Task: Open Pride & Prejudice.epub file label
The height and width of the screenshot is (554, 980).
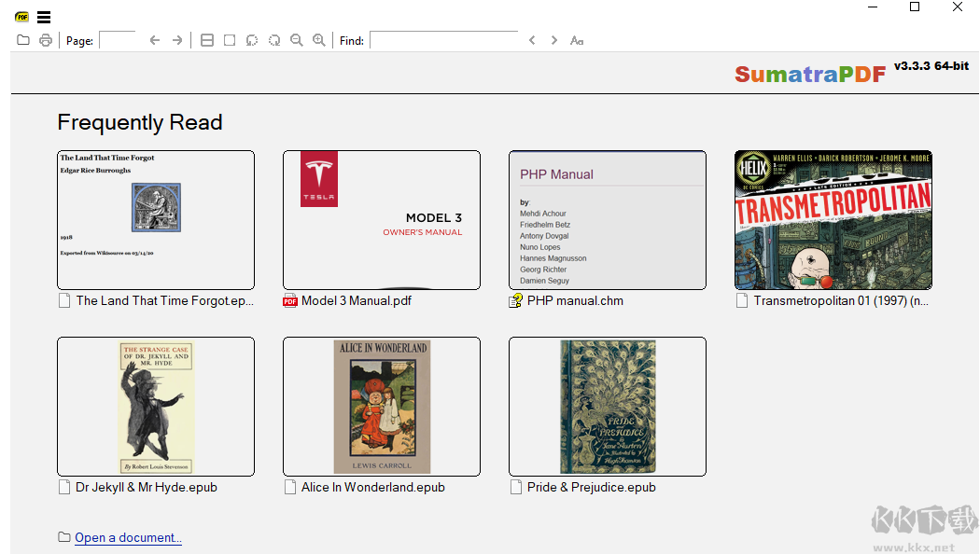Action: click(591, 487)
